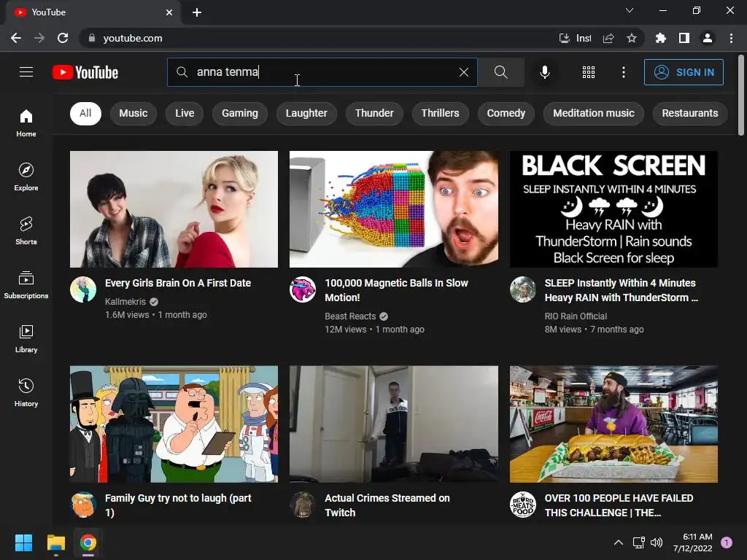Click the SIGN IN button
Viewport: 747px width, 560px height.
pos(684,72)
